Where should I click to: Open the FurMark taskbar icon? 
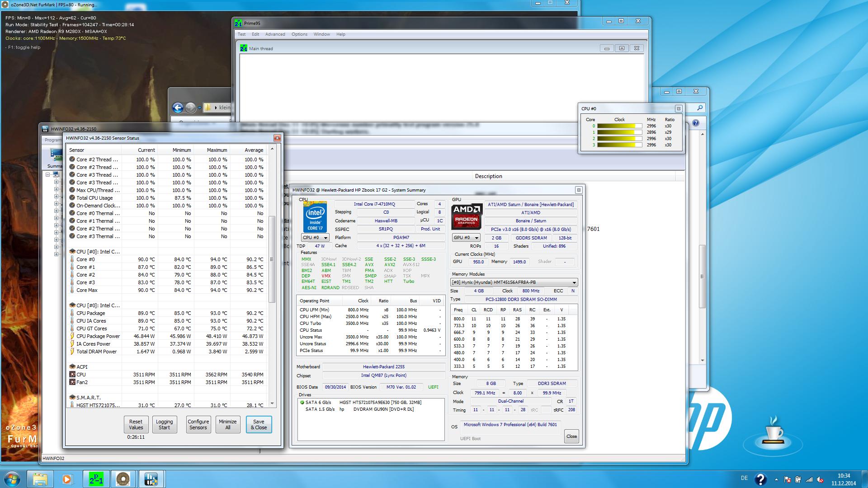point(123,479)
